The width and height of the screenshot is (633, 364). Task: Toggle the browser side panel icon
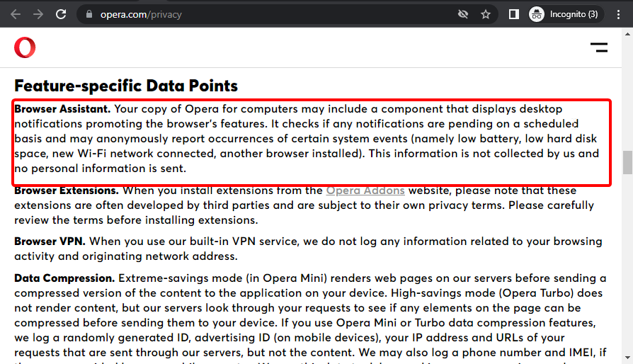coord(513,15)
